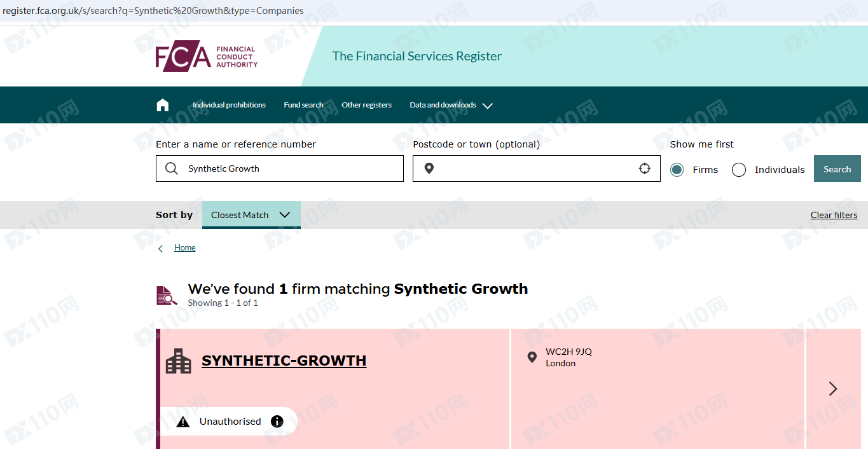
Task: Open Individual prohibitions menu item
Action: coord(229,105)
